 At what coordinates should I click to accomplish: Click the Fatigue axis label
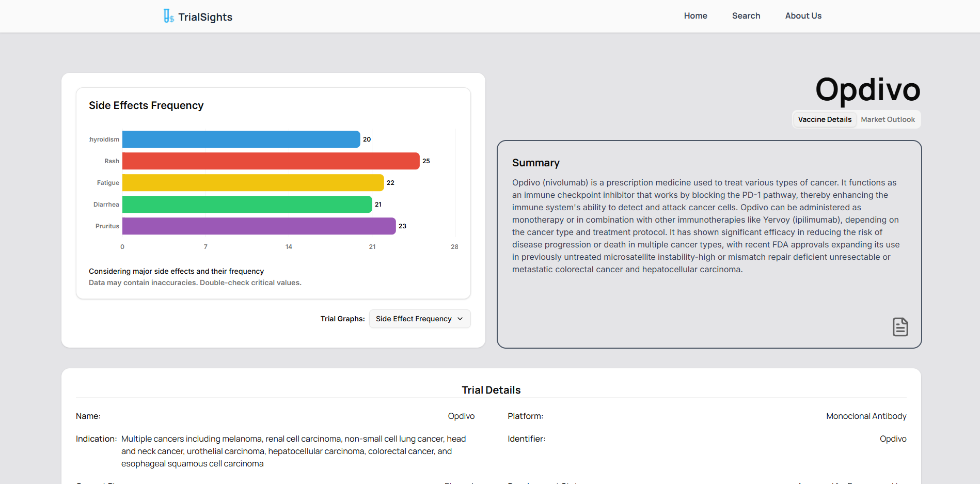[x=108, y=183]
